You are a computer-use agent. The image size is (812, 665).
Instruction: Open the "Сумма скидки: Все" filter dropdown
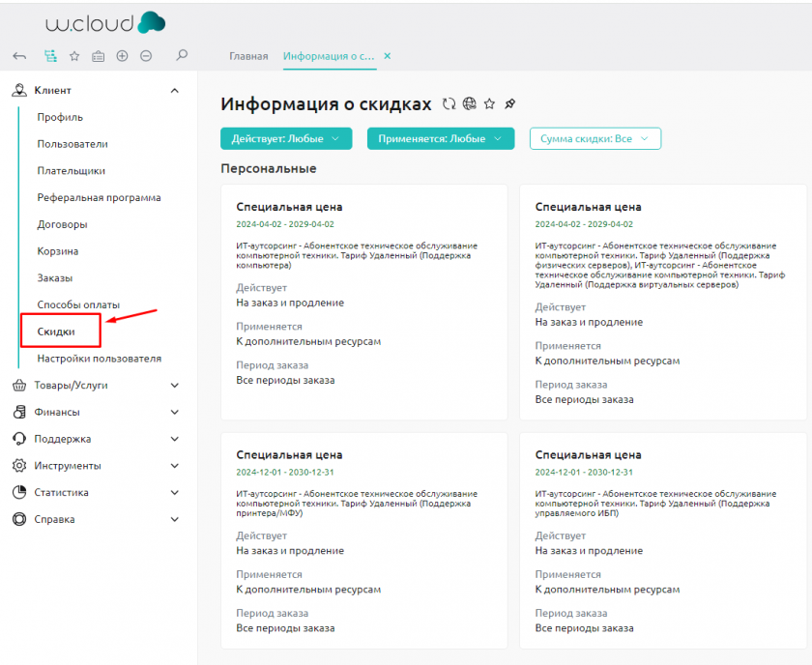click(x=594, y=139)
